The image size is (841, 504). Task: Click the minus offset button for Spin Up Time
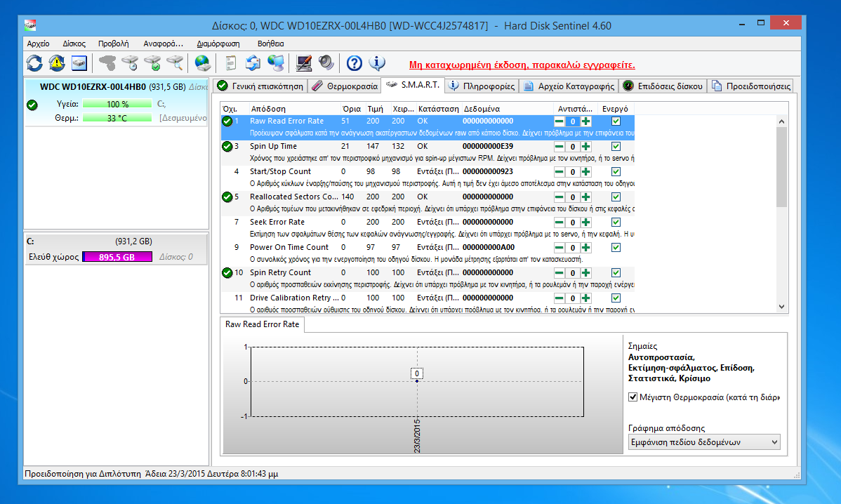[559, 147]
